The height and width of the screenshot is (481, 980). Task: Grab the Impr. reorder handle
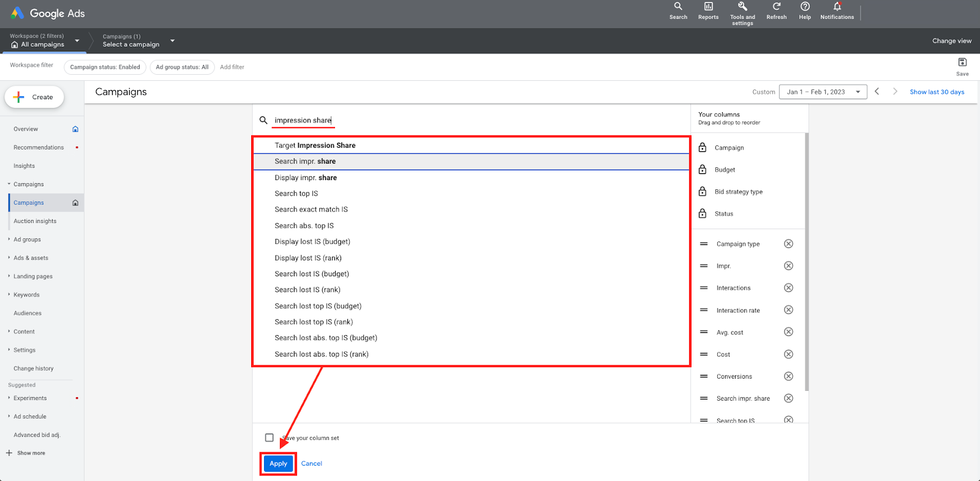(x=704, y=266)
